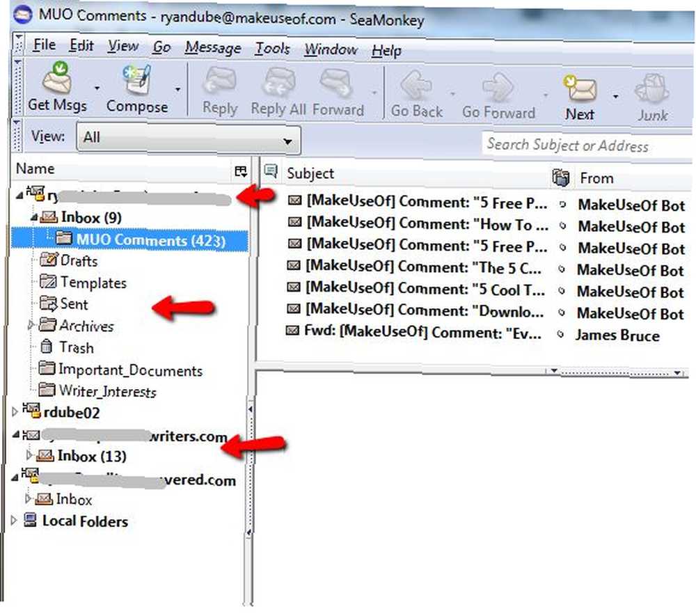
Task: Click the thread column icon beside Subject
Action: [x=270, y=171]
